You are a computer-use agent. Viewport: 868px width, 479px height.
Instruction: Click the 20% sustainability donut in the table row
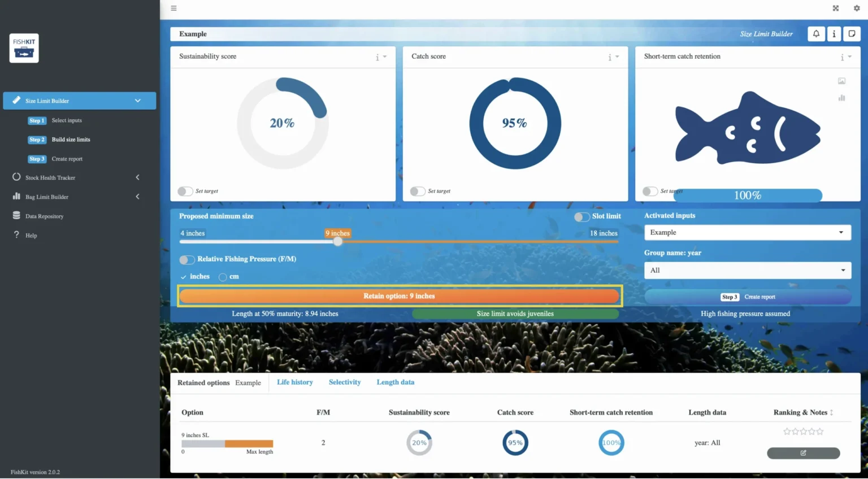click(419, 443)
